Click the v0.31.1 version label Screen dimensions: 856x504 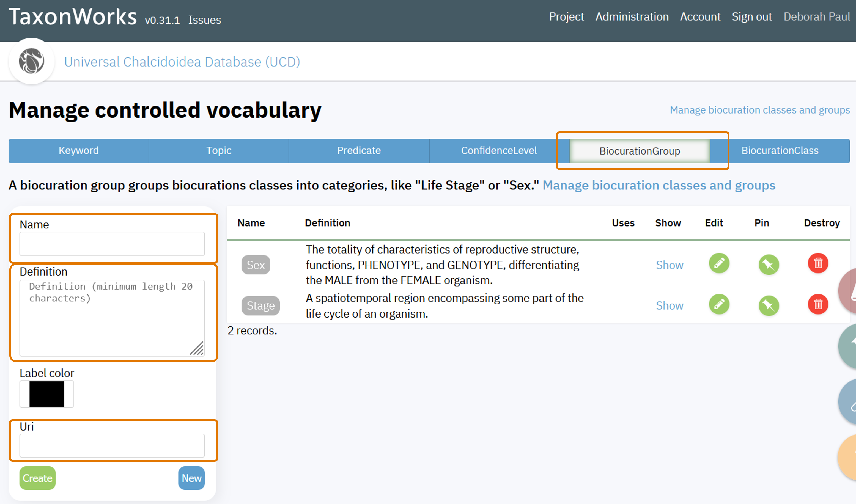[162, 20]
